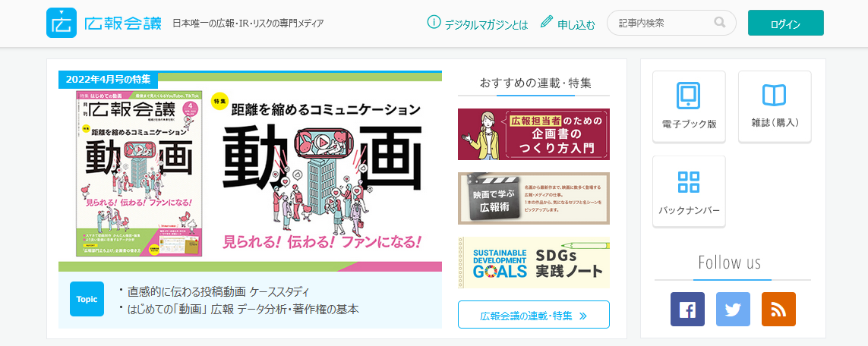Open the 電子ブック版 tablet icon tile
The image size is (868, 346).
click(689, 107)
